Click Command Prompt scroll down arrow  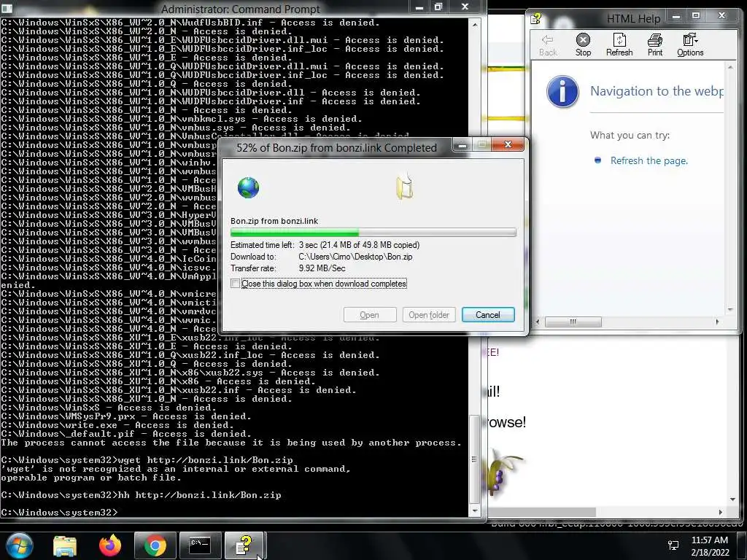coord(474,511)
